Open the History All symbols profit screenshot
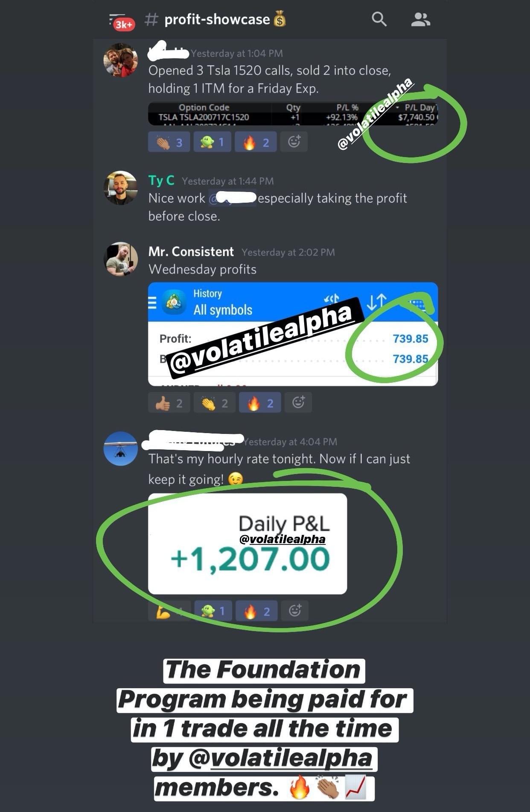Image resolution: width=530 pixels, height=812 pixels. pyautogui.click(x=293, y=334)
